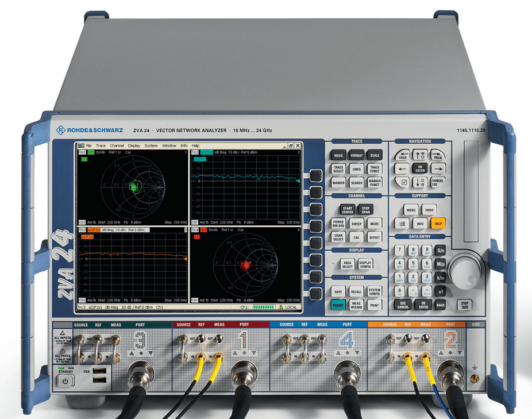Open the Display menu
Image resolution: width=532 pixels, height=419 pixels.
(x=134, y=145)
